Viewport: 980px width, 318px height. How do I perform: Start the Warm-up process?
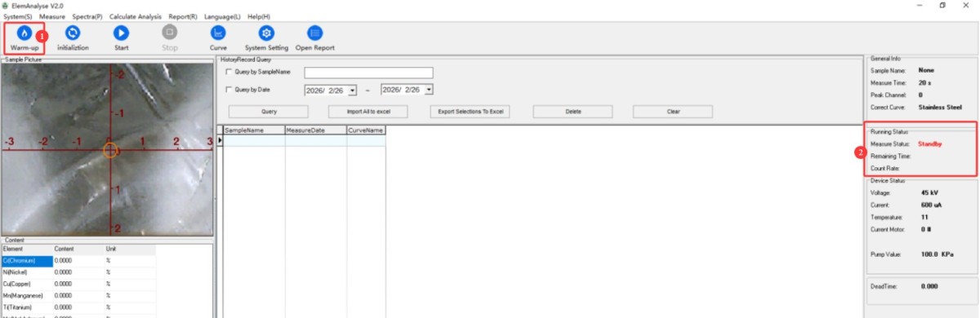click(24, 38)
